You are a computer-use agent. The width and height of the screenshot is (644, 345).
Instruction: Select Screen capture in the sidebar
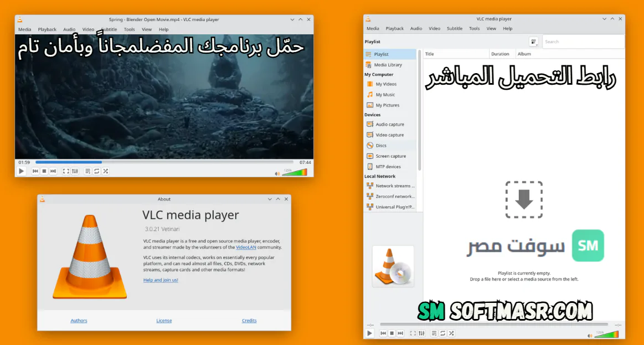pyautogui.click(x=390, y=156)
